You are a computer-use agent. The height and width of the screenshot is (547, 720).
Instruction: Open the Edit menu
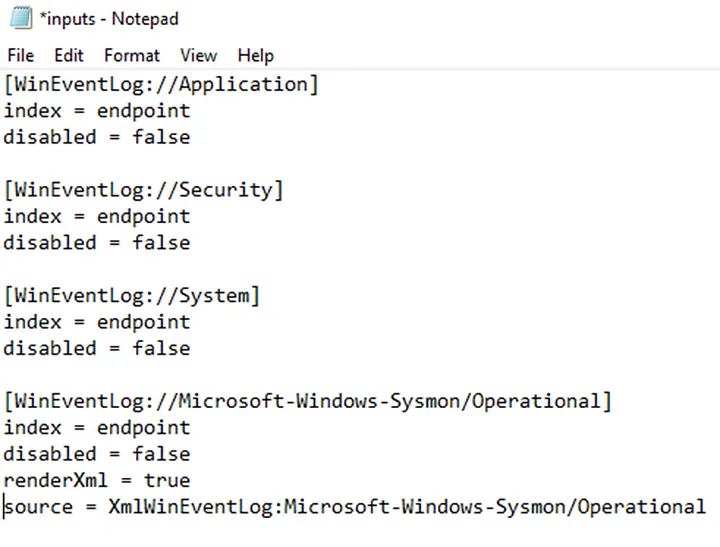(x=69, y=56)
